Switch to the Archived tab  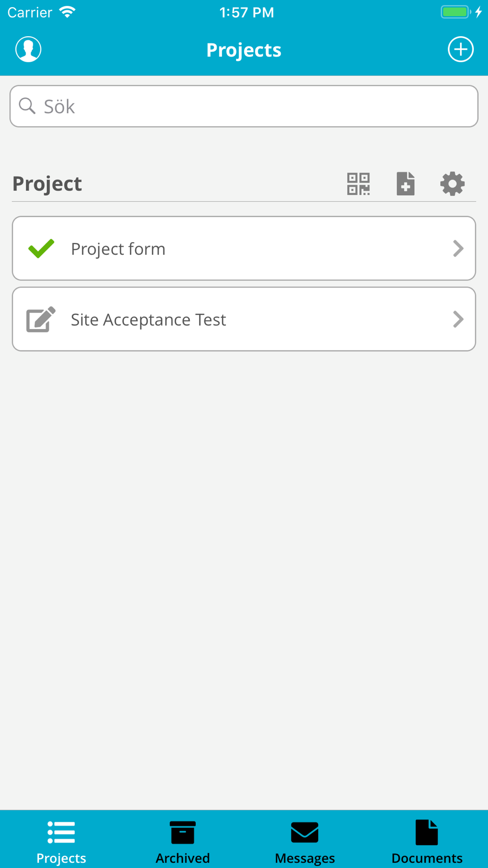[183, 841]
